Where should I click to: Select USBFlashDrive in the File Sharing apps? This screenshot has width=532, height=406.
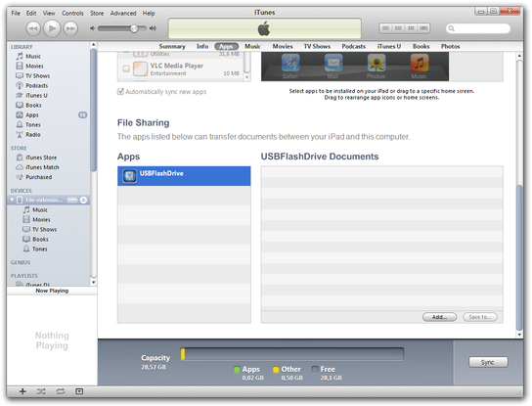pyautogui.click(x=184, y=176)
